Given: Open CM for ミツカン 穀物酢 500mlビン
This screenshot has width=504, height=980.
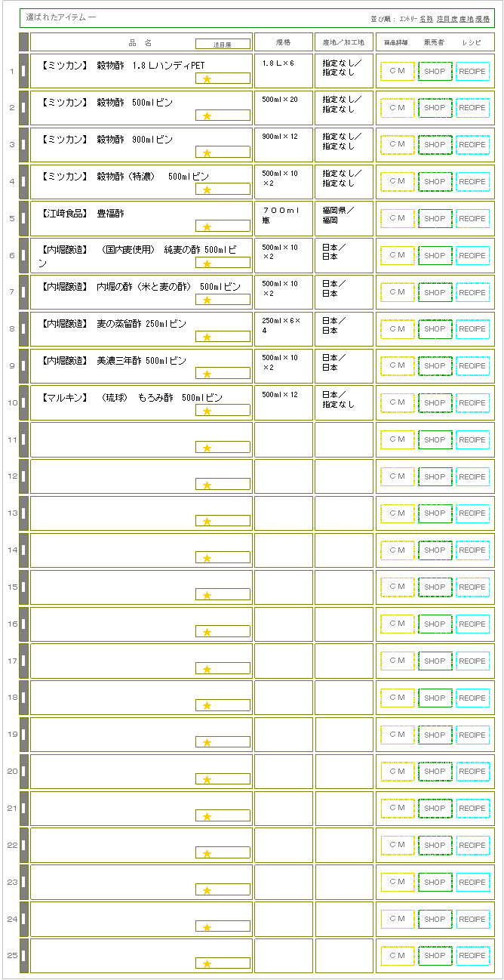Looking at the screenshot, I should (398, 108).
